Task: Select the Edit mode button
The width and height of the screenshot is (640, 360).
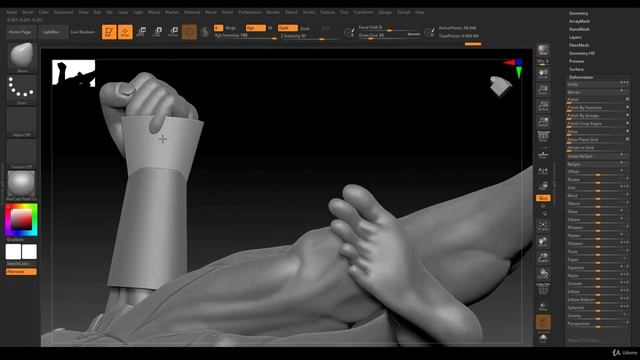Action: [x=109, y=32]
